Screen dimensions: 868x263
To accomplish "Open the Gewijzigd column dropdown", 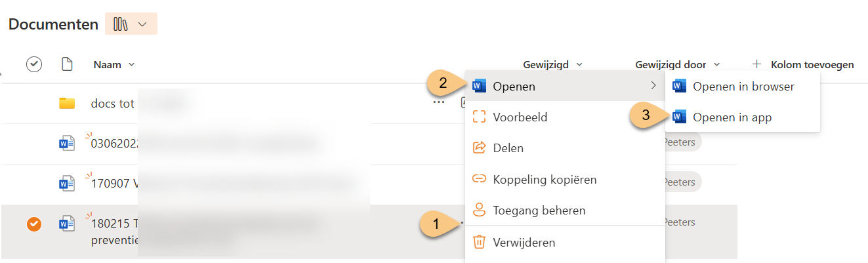I will 579,64.
